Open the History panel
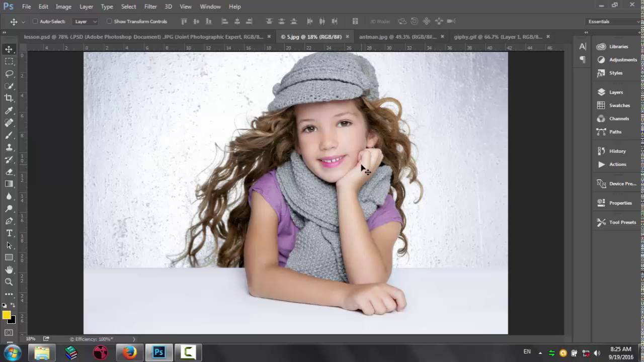This screenshot has height=362, width=644. (611, 151)
